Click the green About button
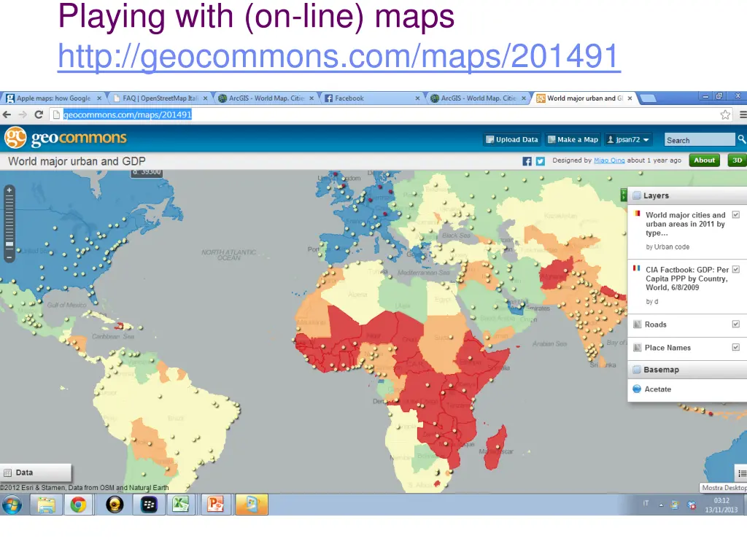Image resolution: width=747 pixels, height=560 pixels. [x=704, y=160]
